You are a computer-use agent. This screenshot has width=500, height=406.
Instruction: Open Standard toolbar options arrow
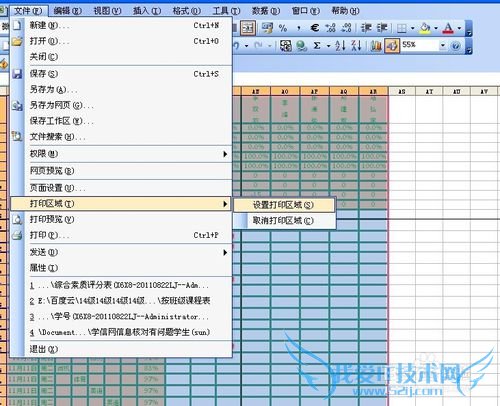click(469, 46)
